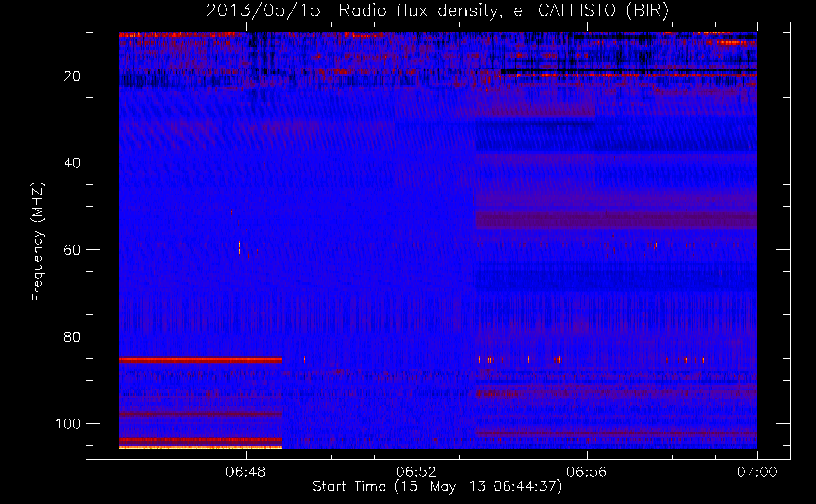Viewport: 816px width, 504px height.
Task: Select the 'Frequency (MHZ)' axis label
Action: pyautogui.click(x=38, y=242)
